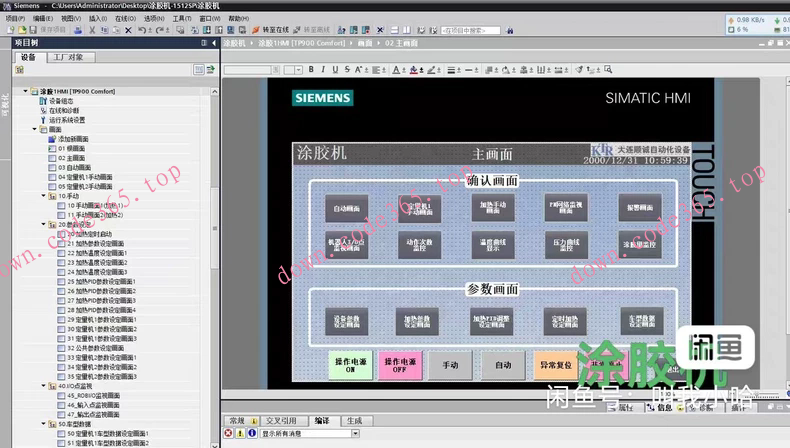
Task: Click the Save project icon in toolbar
Action: [32, 30]
